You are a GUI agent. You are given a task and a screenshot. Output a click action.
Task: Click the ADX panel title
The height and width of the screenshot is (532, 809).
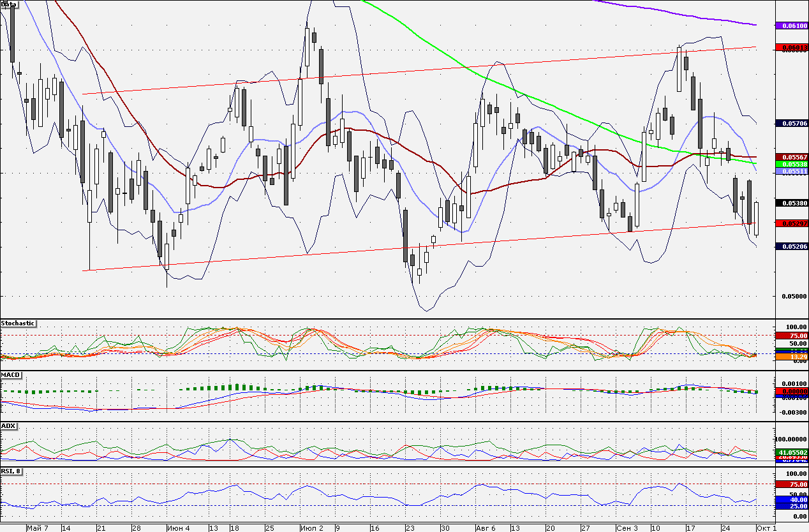click(8, 425)
